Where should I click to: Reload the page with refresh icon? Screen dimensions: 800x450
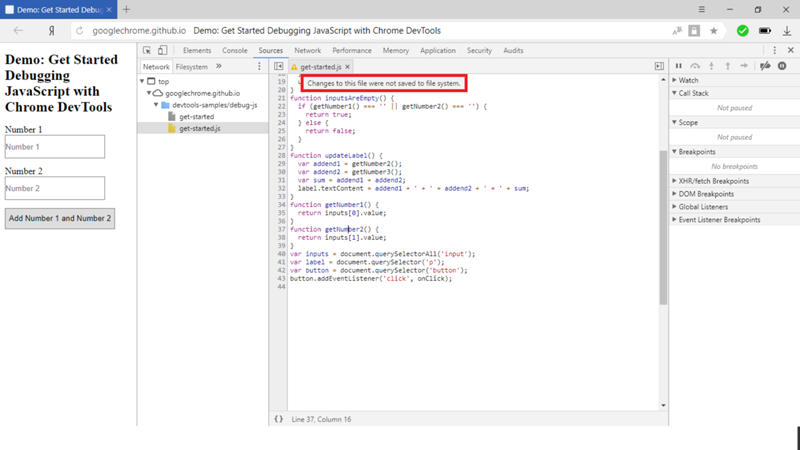click(80, 31)
